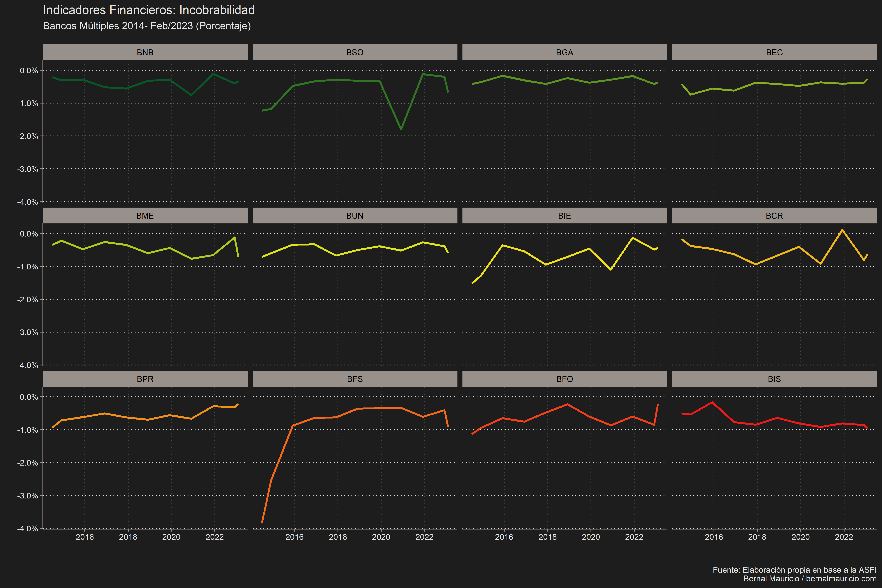The width and height of the screenshot is (882, 588).
Task: Click the 2016 axis label under BPR panel
Action: (x=85, y=537)
